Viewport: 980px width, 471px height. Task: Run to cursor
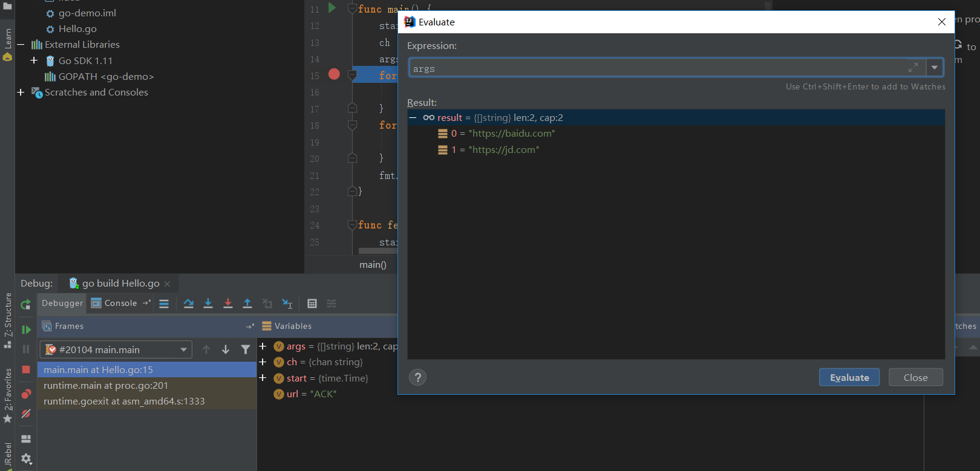pyautogui.click(x=287, y=304)
